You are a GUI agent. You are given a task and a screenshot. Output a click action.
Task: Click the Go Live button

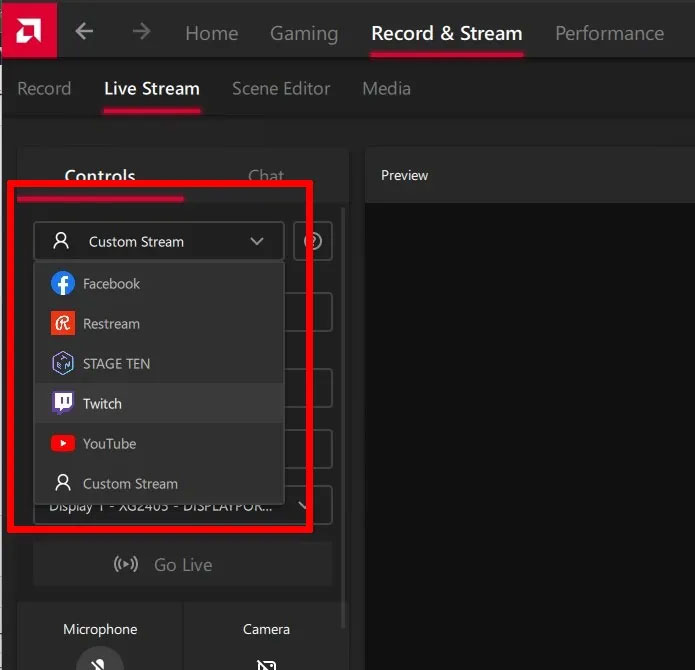click(x=183, y=564)
